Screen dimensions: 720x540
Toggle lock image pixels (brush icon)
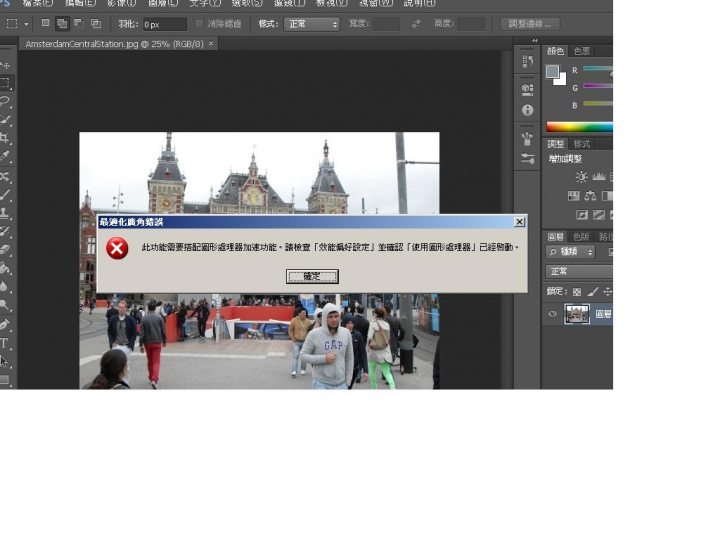click(593, 292)
